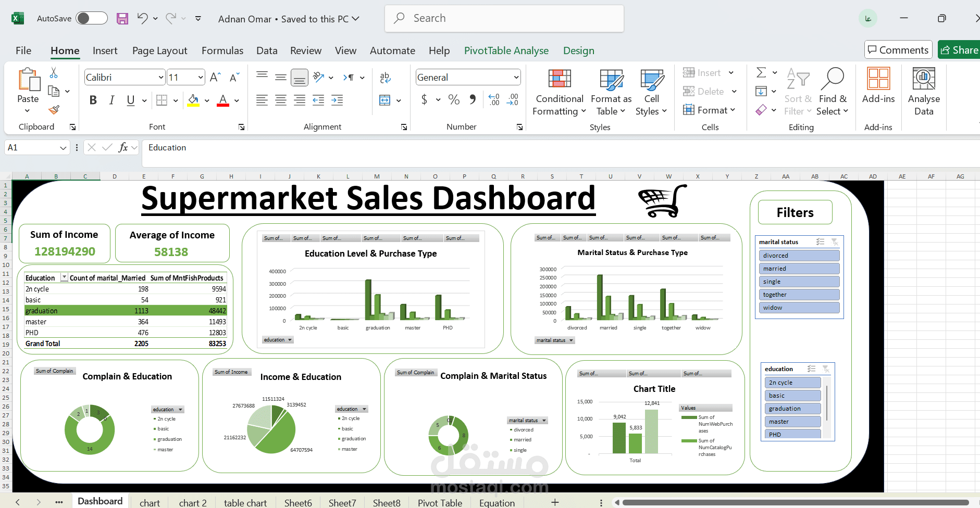Switch to the chart 2 sheet tab
This screenshot has width=980, height=508.
(193, 503)
